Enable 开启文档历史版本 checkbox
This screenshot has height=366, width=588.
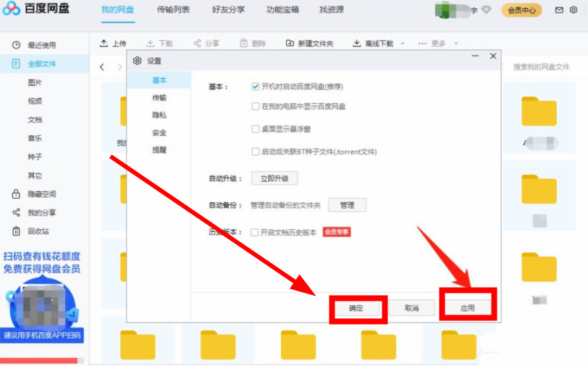254,233
